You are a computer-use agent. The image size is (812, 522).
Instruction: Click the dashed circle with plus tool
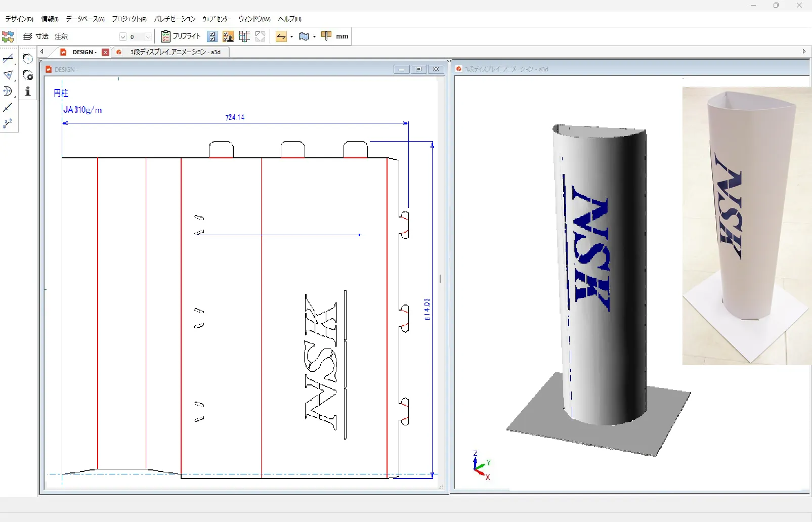pos(28,59)
